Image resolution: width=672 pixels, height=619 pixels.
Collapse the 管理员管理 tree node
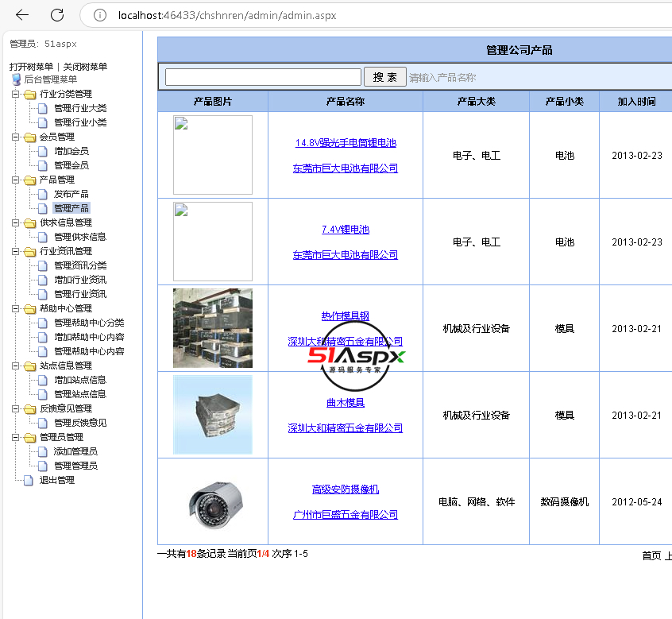pyautogui.click(x=16, y=437)
